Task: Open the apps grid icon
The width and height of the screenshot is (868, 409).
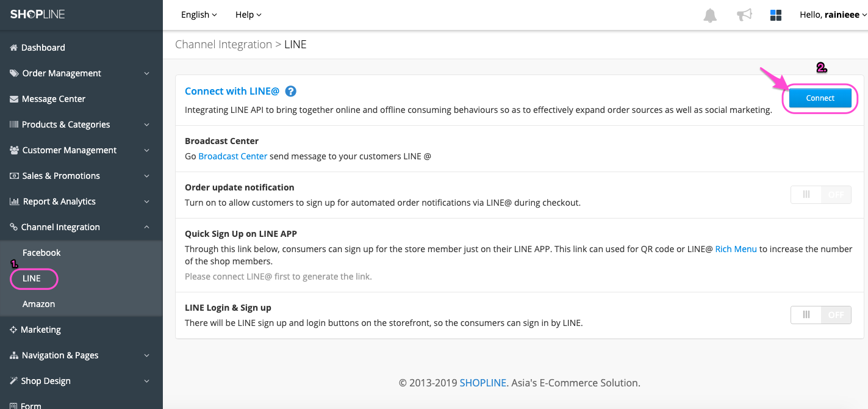Action: click(776, 15)
